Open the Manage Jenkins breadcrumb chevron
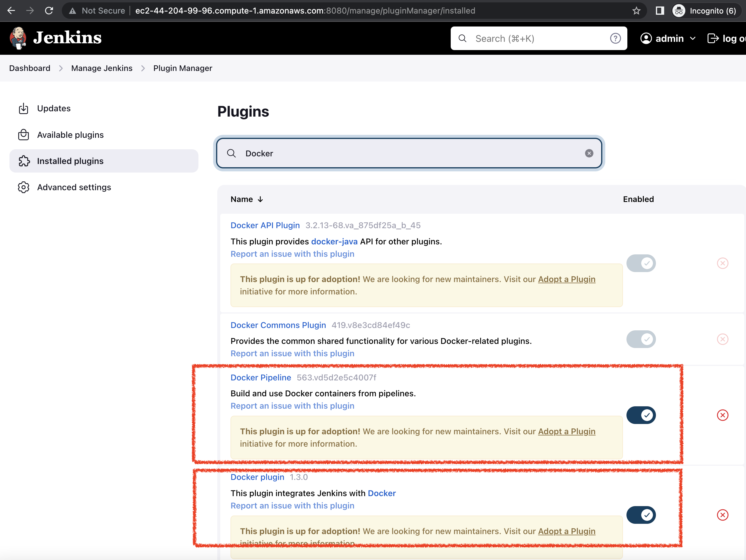Screen dimensions: 746x560 pyautogui.click(x=143, y=69)
